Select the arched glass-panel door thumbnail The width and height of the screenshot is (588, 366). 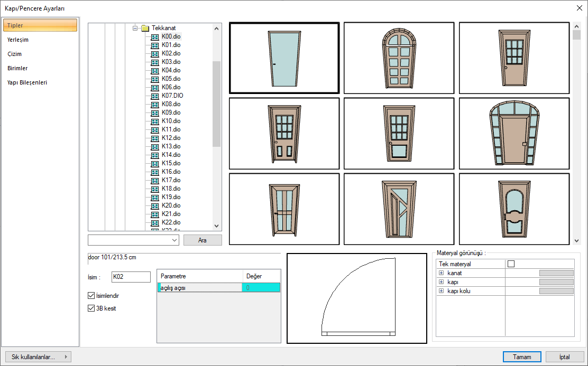coord(399,58)
